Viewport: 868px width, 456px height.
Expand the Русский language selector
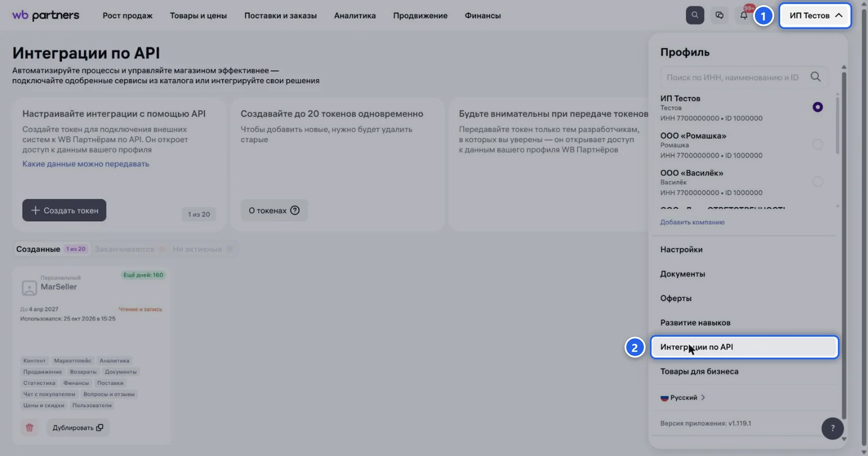pos(683,397)
